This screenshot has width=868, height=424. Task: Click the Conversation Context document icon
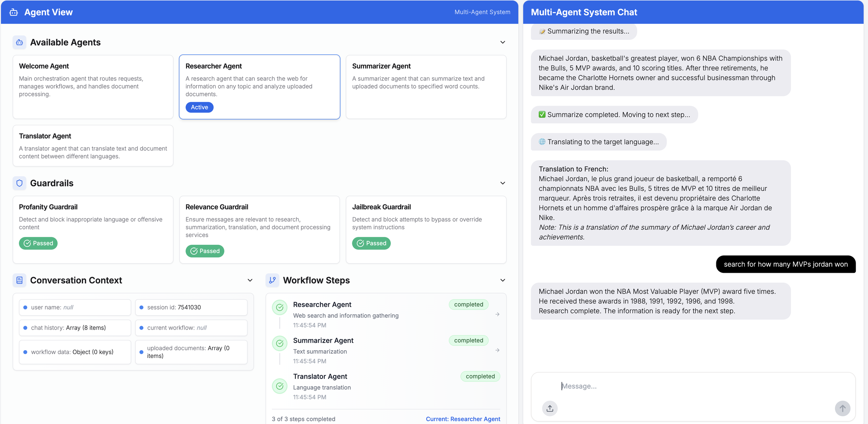(x=19, y=280)
